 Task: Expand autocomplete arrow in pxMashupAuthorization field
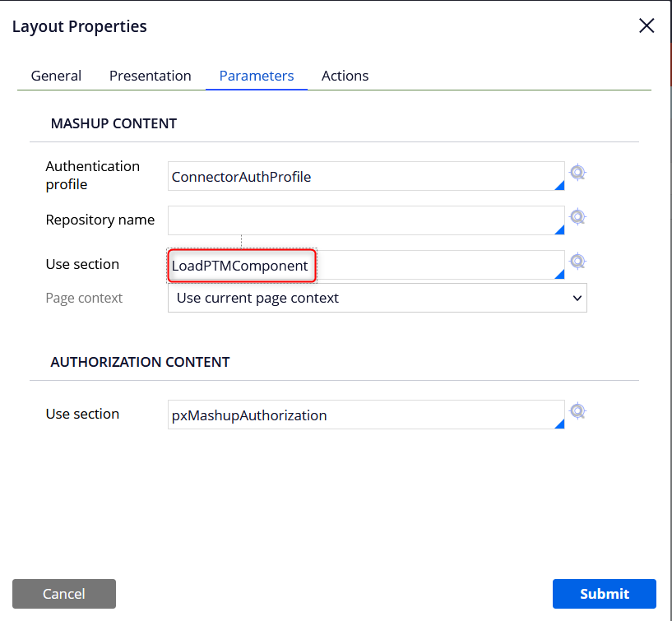click(559, 424)
